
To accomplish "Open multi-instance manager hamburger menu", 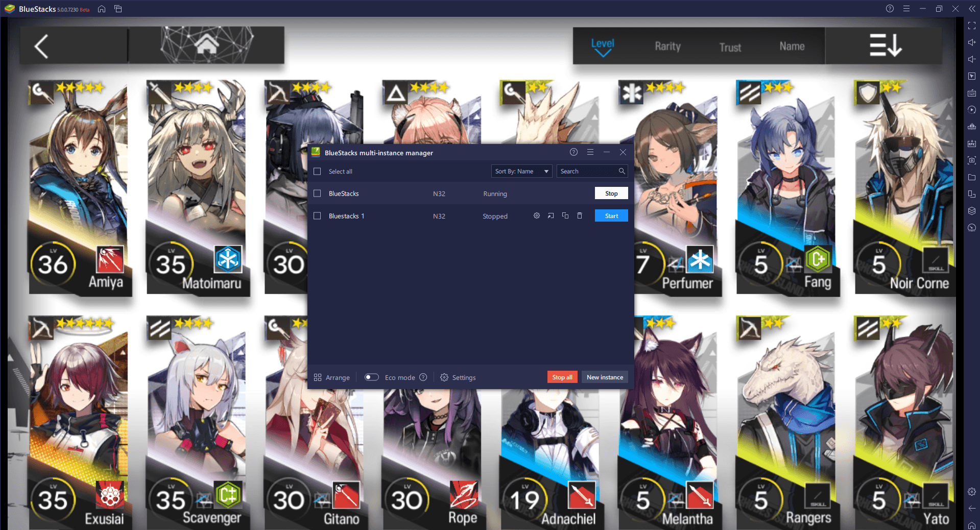I will pos(590,152).
